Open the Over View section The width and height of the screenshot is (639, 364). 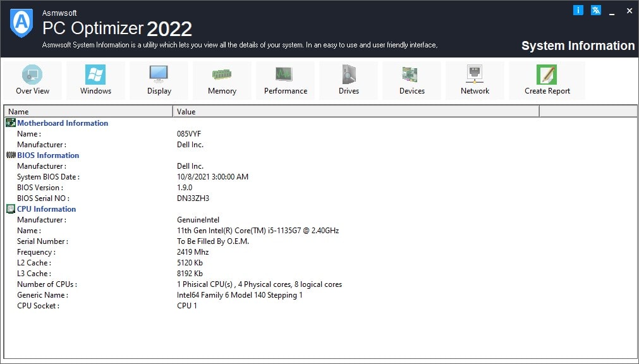click(33, 80)
